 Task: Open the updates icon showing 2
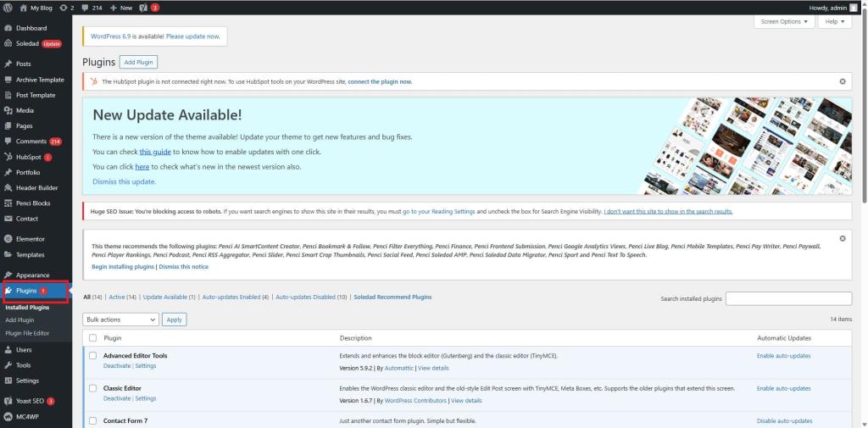(64, 8)
